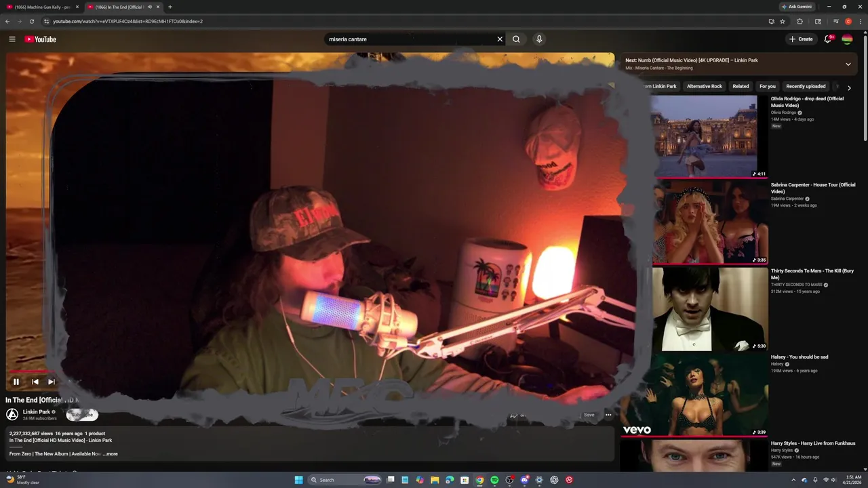Open Microsoft Store from the taskbar
This screenshot has width=868, height=488.
click(465, 480)
